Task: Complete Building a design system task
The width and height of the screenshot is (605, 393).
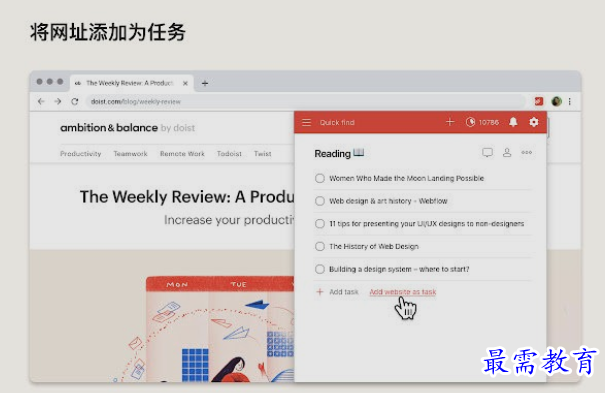Action: click(319, 269)
